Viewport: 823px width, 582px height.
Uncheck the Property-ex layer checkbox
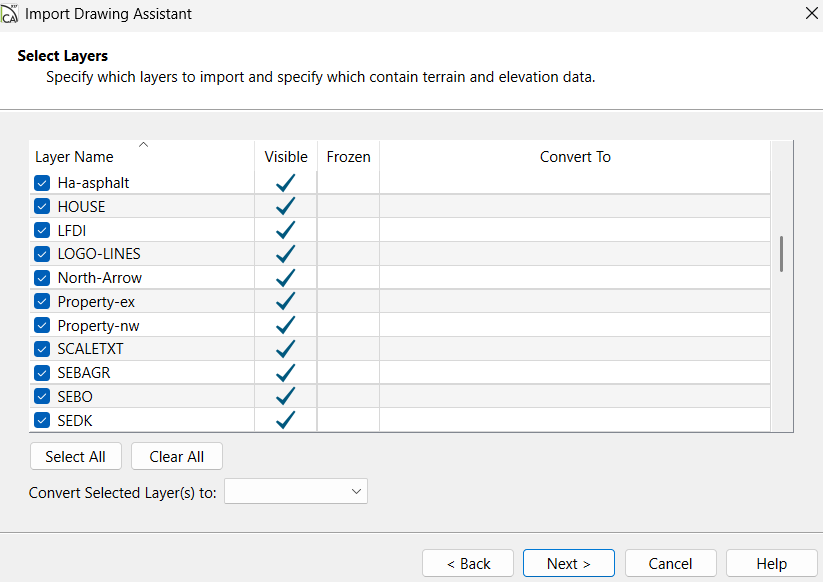[x=42, y=301]
